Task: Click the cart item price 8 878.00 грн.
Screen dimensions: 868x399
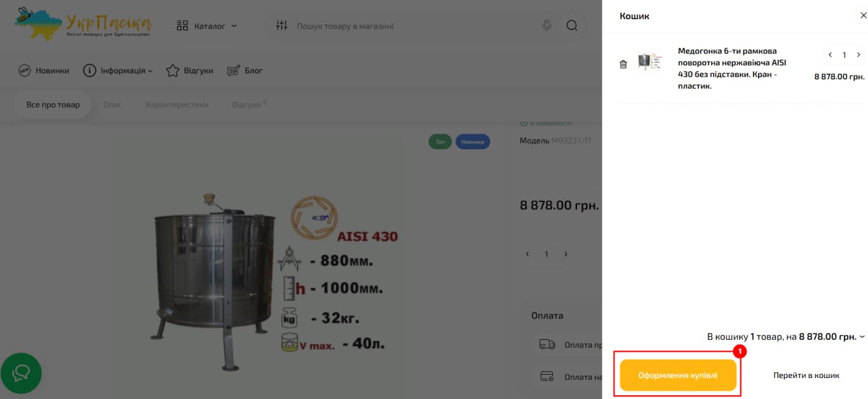Action: click(x=839, y=76)
